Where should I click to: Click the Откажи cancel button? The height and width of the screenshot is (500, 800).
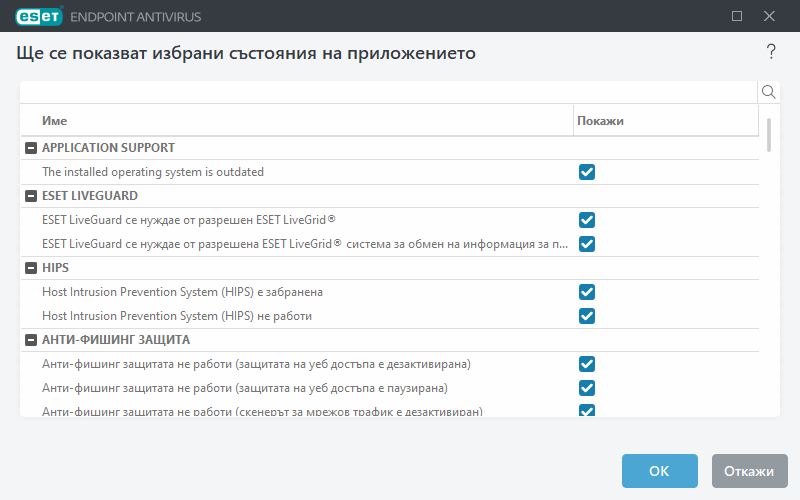pyautogui.click(x=750, y=471)
